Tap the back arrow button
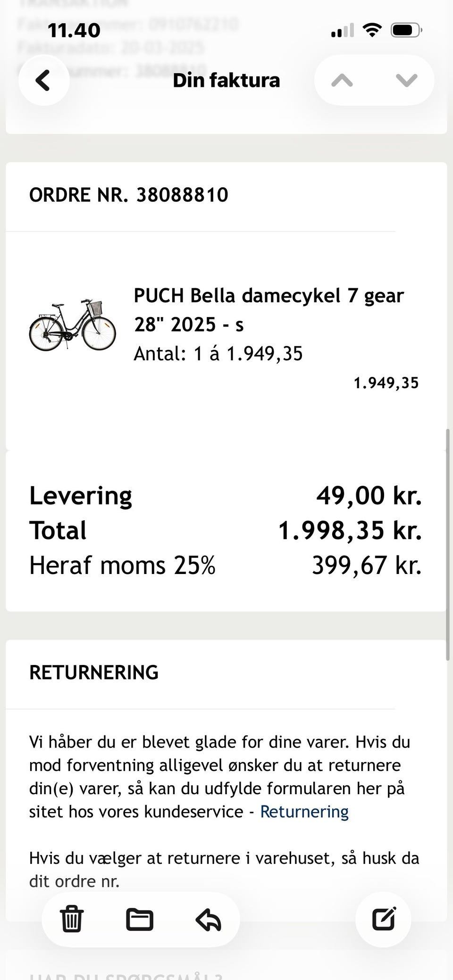Viewport: 453px width, 980px height. (43, 80)
